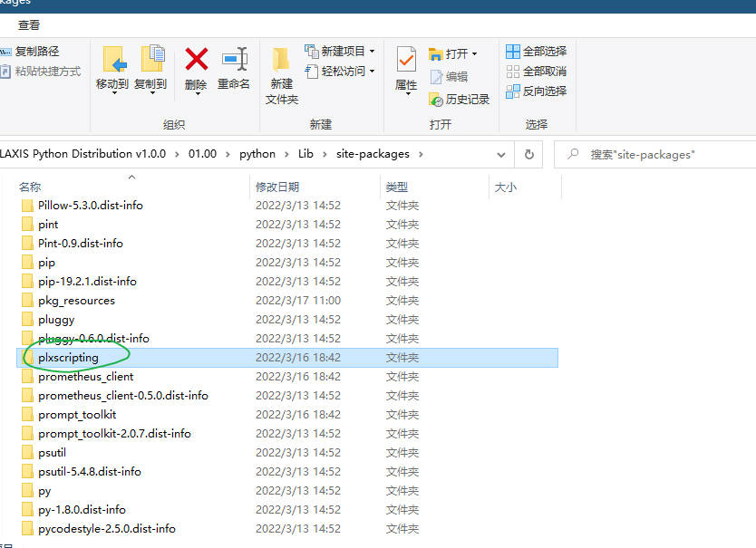Select the pluggy-0.6.0.dist-info folder

pos(93,339)
